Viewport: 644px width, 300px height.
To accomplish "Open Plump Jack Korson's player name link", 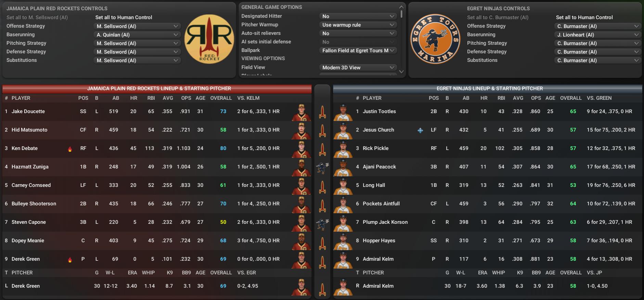I will tap(385, 222).
